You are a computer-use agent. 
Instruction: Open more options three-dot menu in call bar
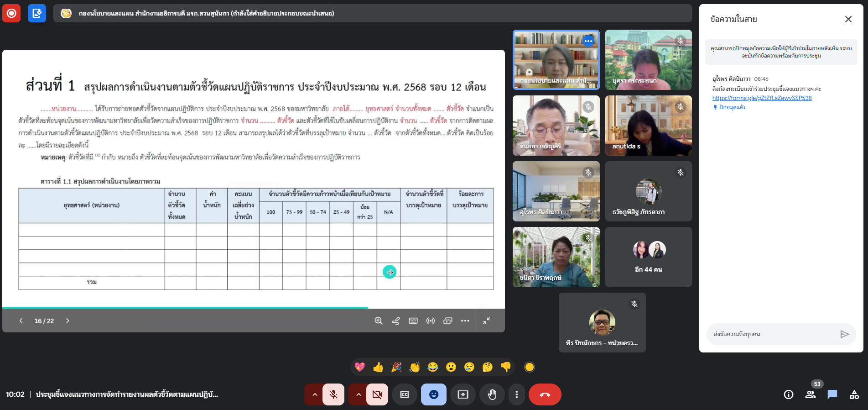(516, 394)
